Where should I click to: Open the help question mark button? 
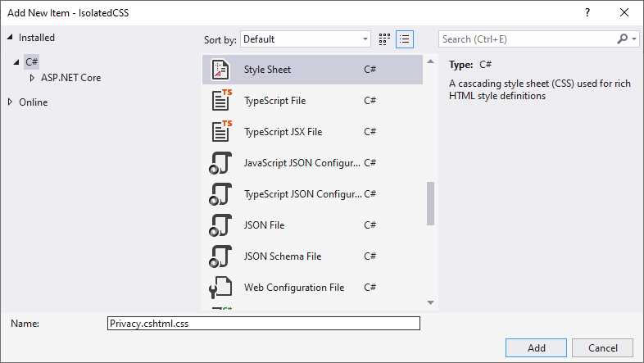click(x=587, y=13)
